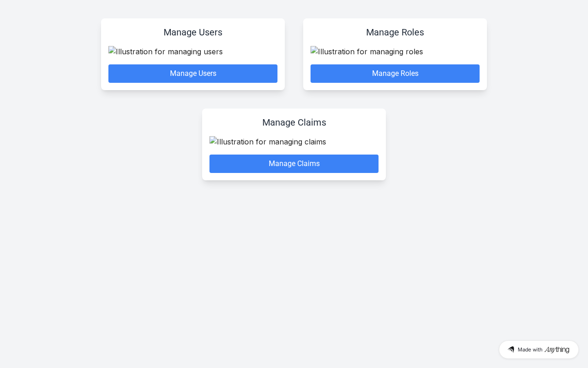Select 'Illustration for managing users' alt text

(170, 52)
